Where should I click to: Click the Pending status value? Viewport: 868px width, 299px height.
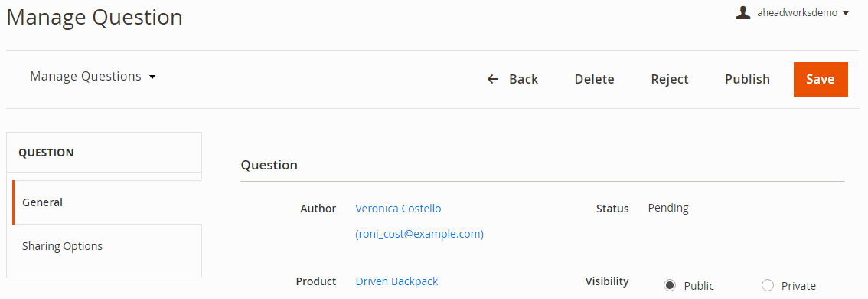point(668,208)
